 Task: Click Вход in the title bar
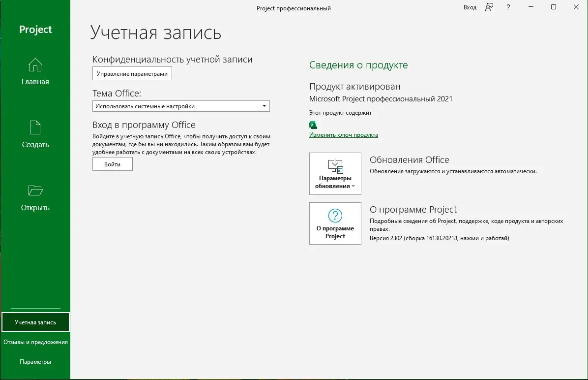[x=470, y=7]
